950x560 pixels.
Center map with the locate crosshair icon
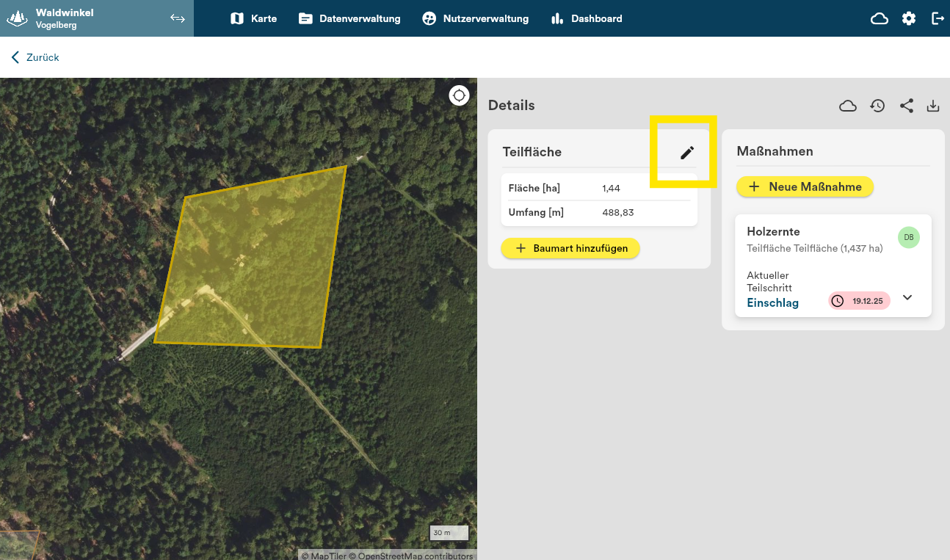459,95
